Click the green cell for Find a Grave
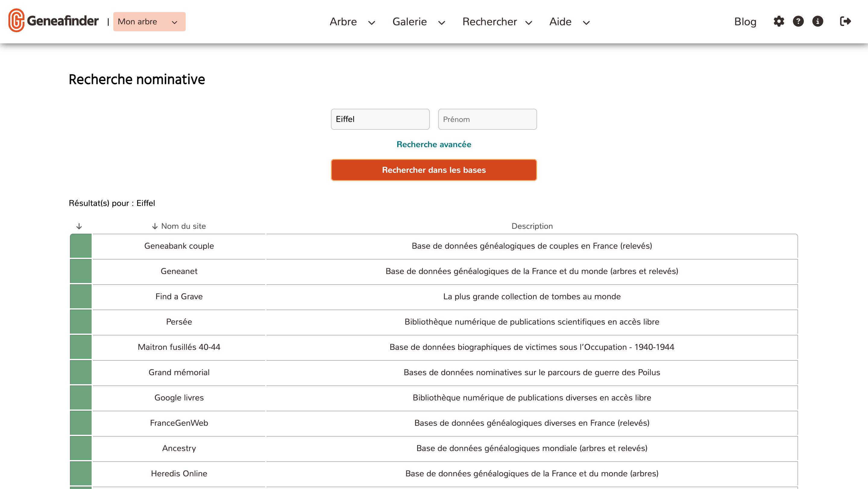This screenshot has height=489, width=868. pos(81,297)
